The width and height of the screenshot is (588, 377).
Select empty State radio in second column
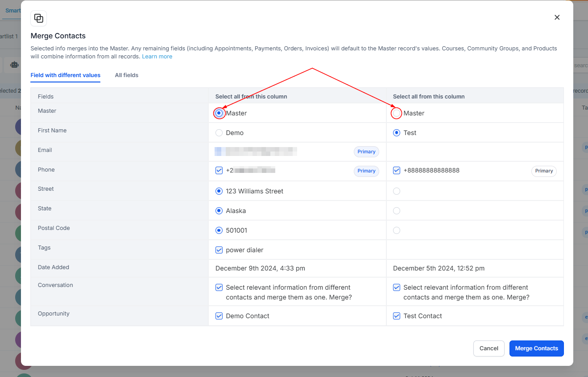tap(397, 211)
